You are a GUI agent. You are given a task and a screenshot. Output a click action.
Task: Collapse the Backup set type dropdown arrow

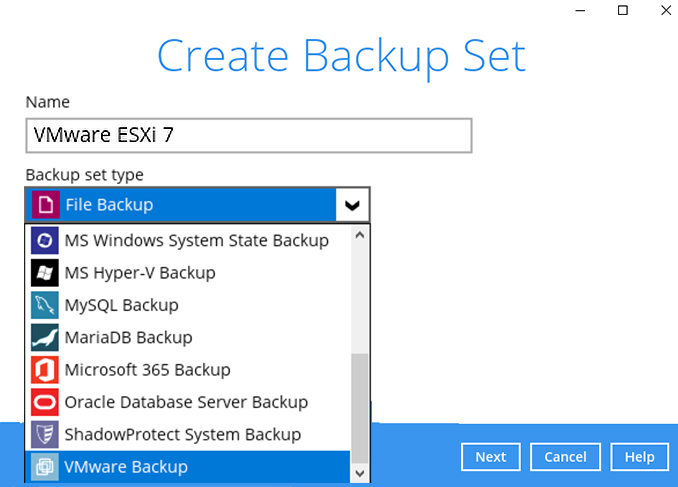(352, 205)
